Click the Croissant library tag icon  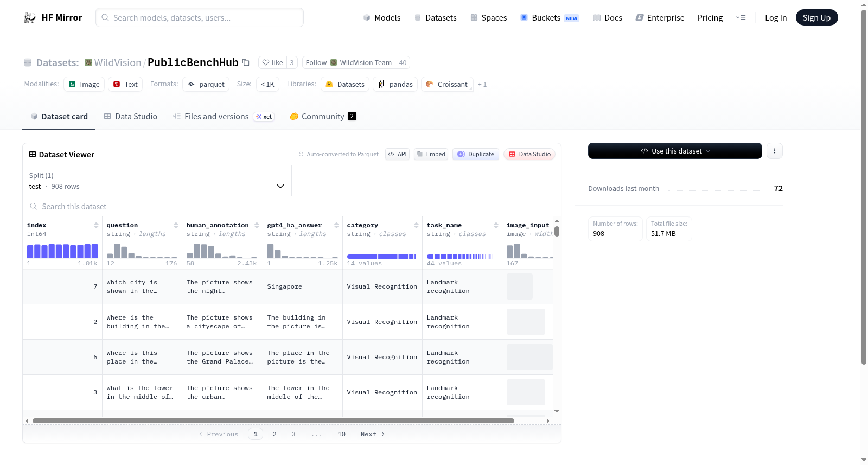pos(430,84)
